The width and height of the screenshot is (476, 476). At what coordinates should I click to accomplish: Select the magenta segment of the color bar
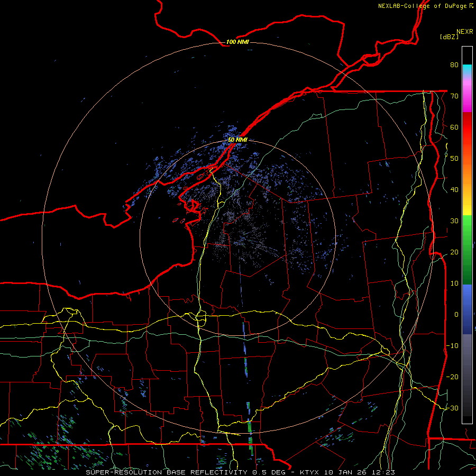(x=467, y=97)
